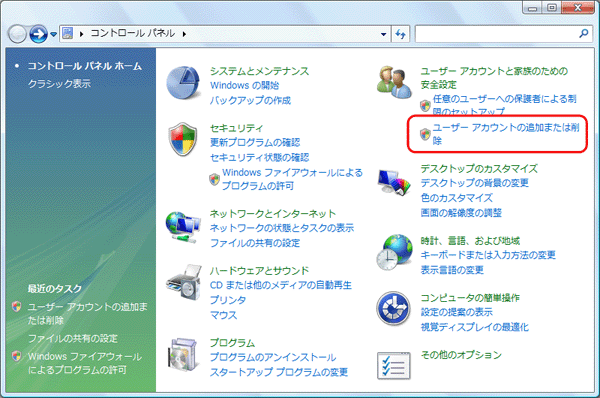The image size is (600, 398).
Task: Expand the address bar history dropdown
Action: tap(383, 34)
